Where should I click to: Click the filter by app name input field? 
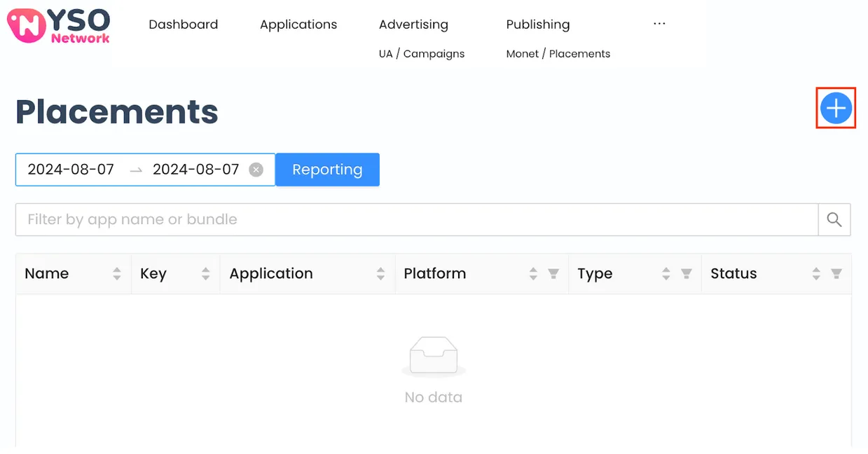(x=280, y=219)
